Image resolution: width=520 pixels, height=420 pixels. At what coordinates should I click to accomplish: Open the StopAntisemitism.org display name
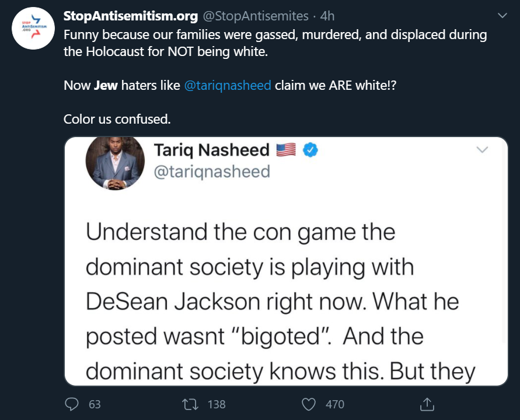point(131,16)
